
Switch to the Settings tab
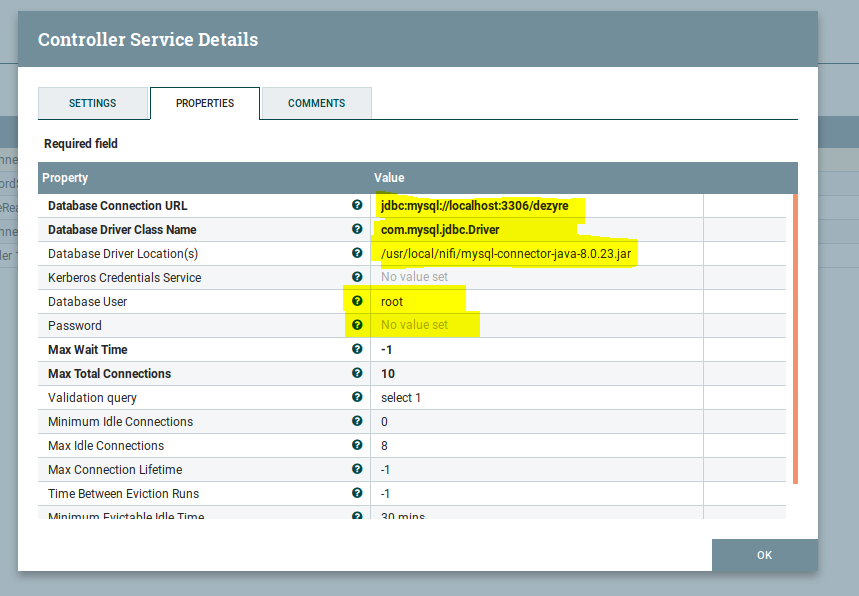coord(93,104)
